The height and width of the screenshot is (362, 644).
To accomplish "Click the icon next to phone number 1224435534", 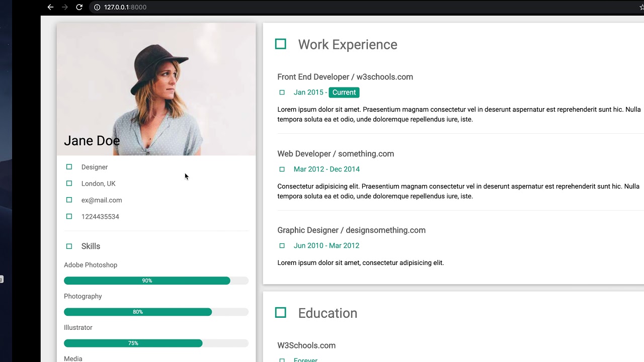I will (69, 217).
